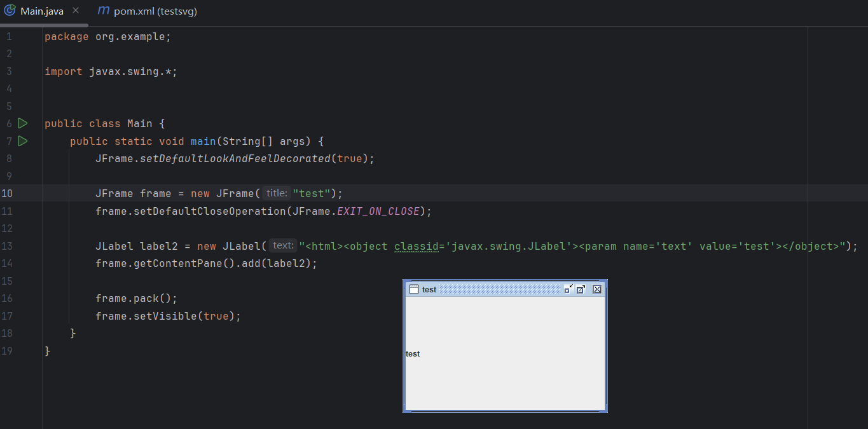Viewport: 868px width, 429px height.
Task: Iconify the test Swing window
Action: pos(568,289)
